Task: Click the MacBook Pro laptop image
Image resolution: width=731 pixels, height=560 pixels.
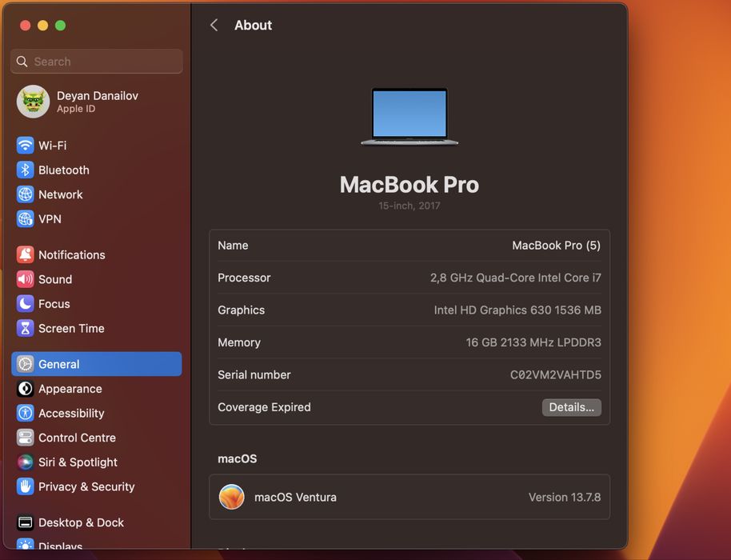Action: (409, 116)
